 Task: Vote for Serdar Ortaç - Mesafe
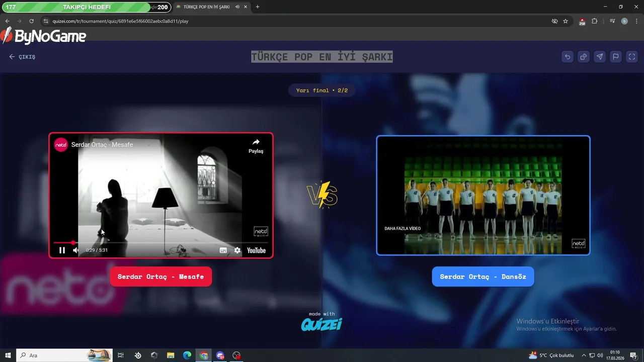161,277
